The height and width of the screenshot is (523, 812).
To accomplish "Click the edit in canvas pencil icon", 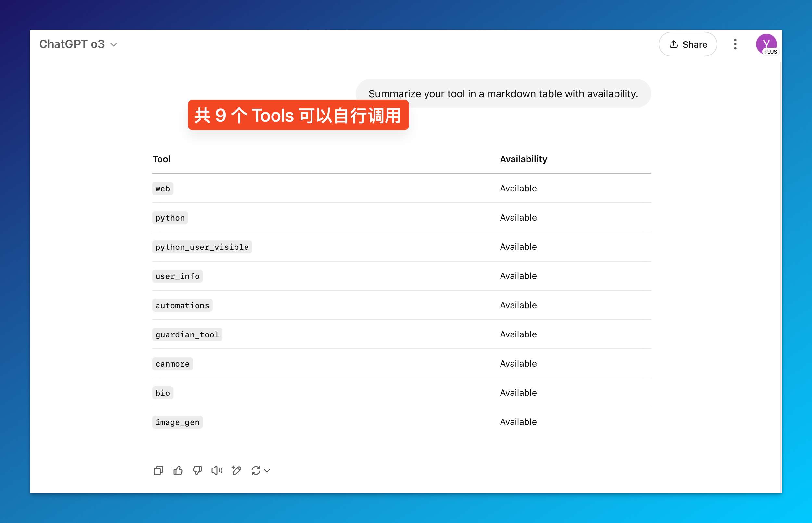I will pyautogui.click(x=236, y=470).
